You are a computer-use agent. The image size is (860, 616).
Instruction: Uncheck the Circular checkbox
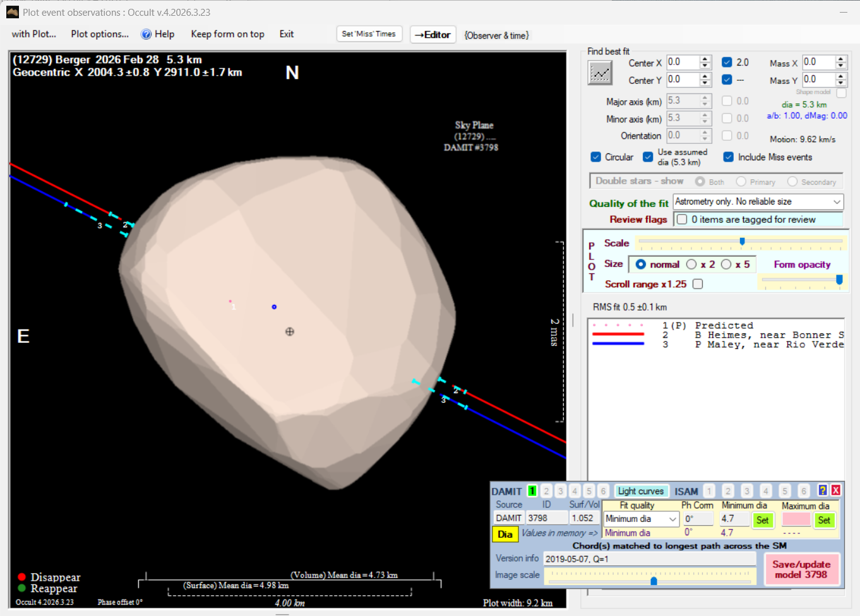tap(596, 157)
